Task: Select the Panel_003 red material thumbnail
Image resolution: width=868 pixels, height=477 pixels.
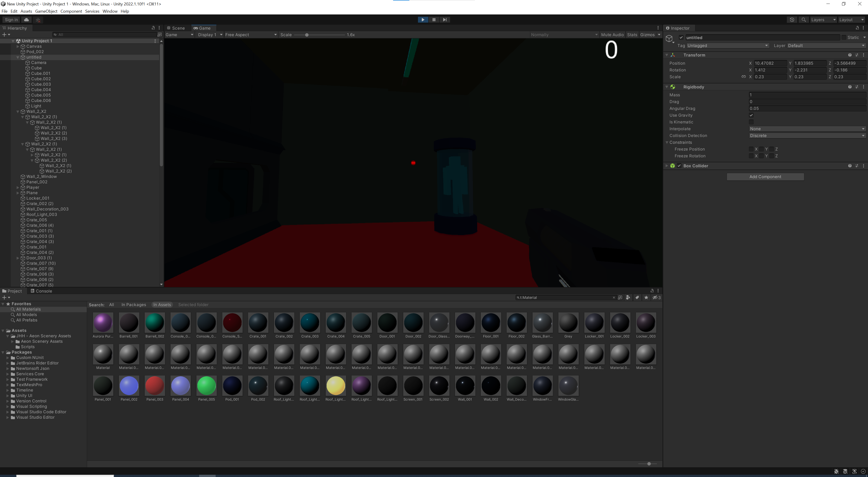Action: [155, 386]
